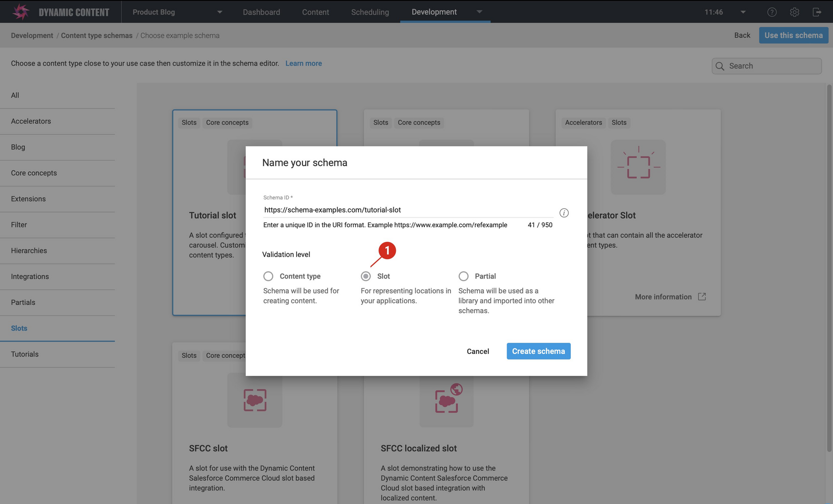The width and height of the screenshot is (833, 504).
Task: Select the Content type validation level
Action: pos(268,276)
